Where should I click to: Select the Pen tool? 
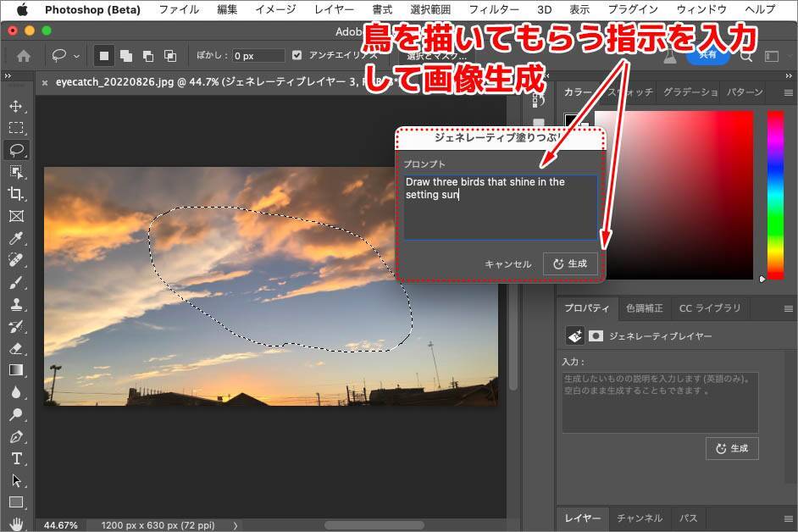[16, 437]
